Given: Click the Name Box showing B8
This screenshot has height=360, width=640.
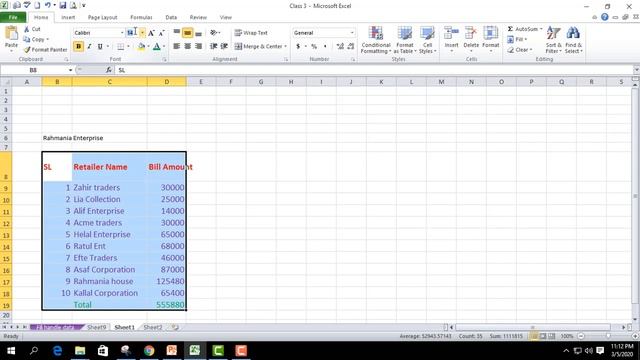Looking at the screenshot, I should [33, 70].
